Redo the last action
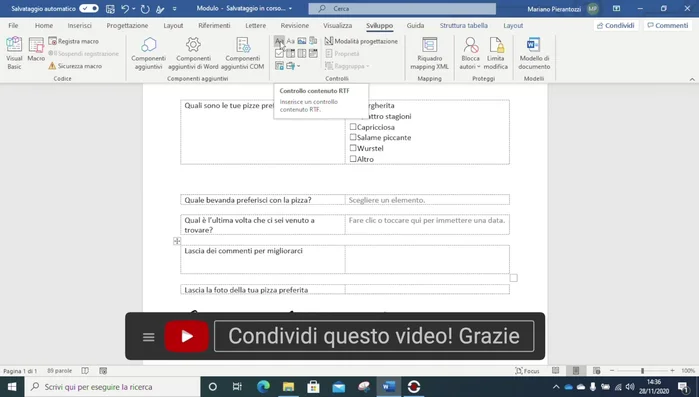 [x=145, y=8]
